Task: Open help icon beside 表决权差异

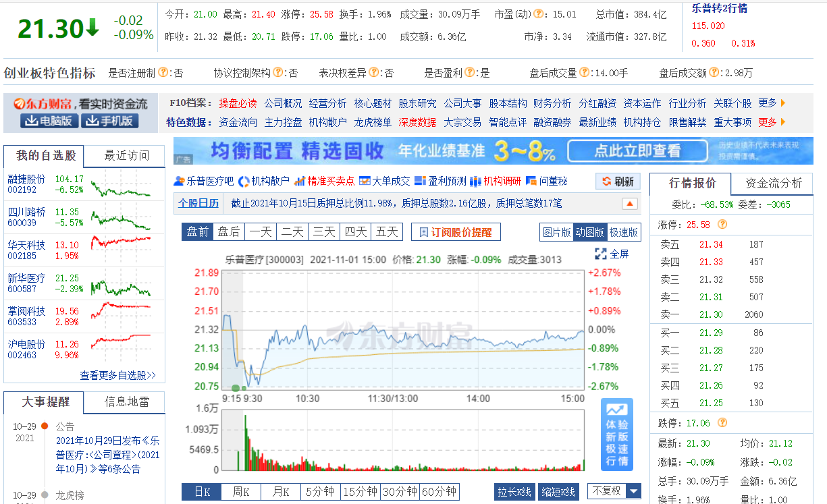Action: 373,72
